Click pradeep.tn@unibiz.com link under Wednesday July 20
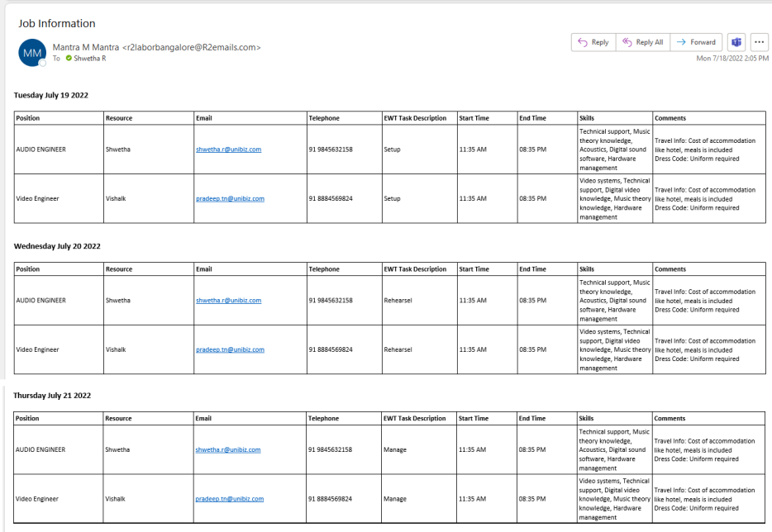 point(230,349)
